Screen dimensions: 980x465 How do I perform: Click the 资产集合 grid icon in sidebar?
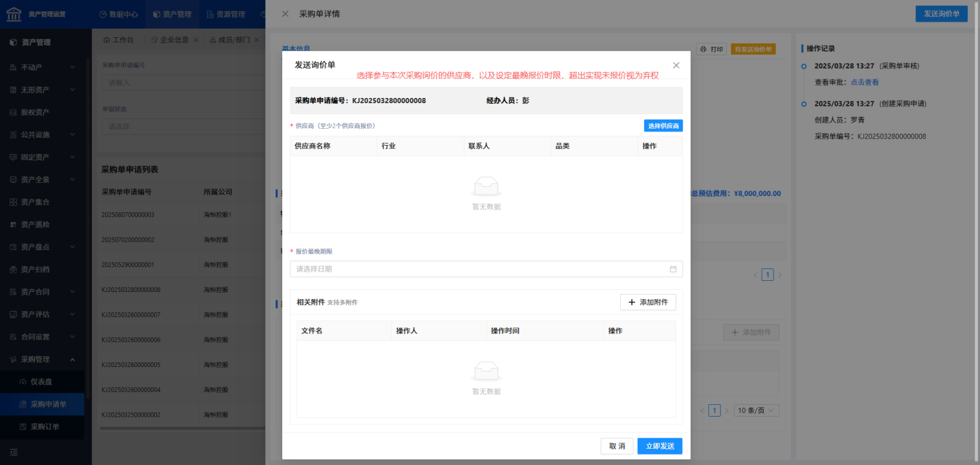(13, 202)
